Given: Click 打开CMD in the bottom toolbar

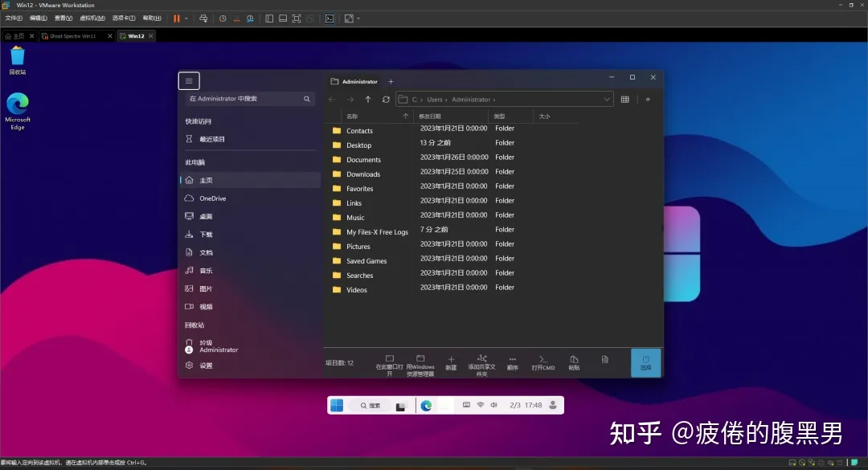Looking at the screenshot, I should tap(543, 363).
